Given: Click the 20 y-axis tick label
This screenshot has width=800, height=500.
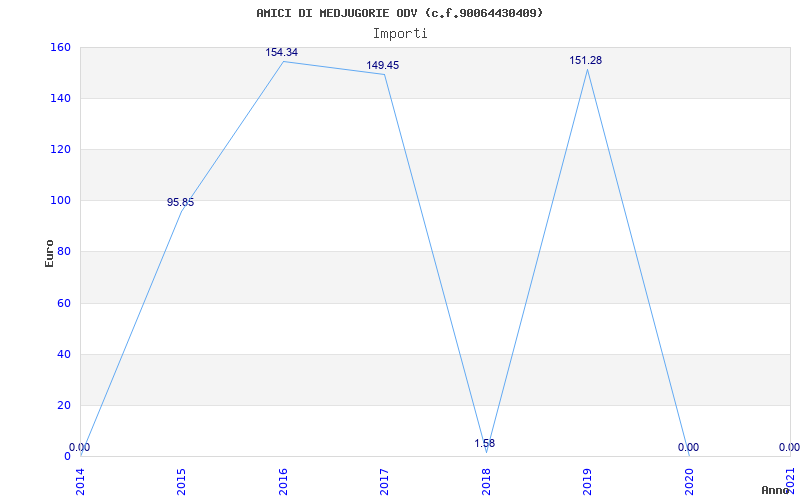Looking at the screenshot, I should click(64, 406).
